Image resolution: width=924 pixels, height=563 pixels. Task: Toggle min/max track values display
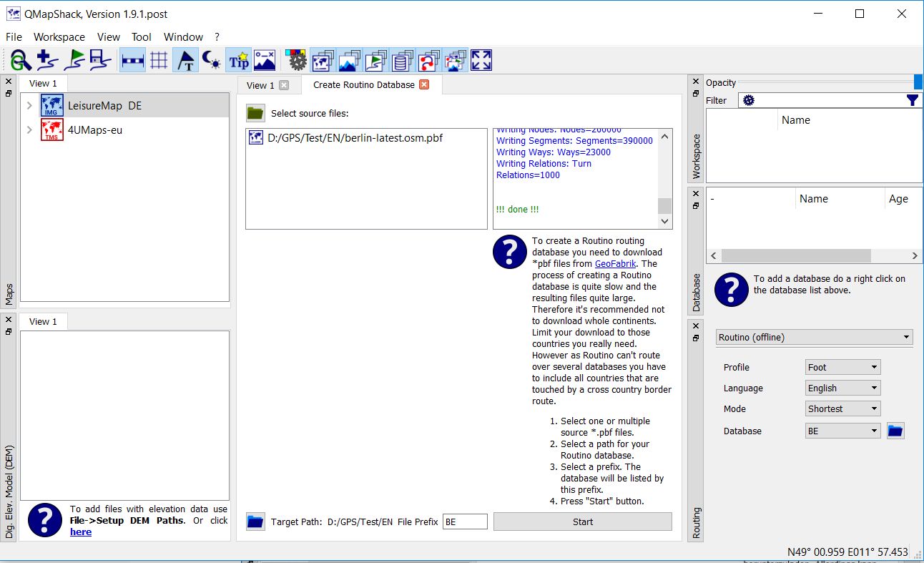(265, 60)
